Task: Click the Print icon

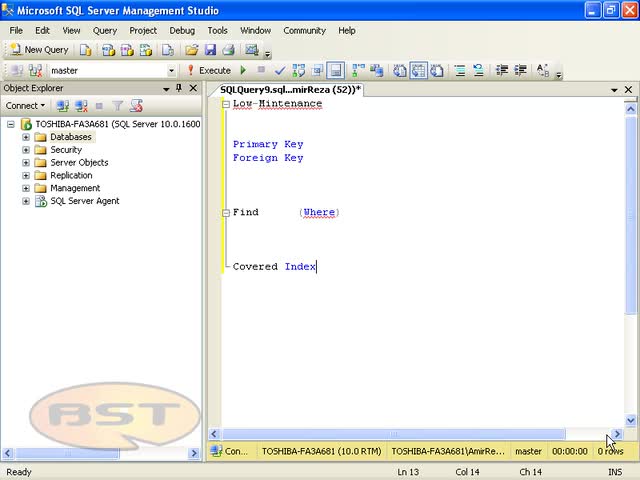Action: point(229,50)
